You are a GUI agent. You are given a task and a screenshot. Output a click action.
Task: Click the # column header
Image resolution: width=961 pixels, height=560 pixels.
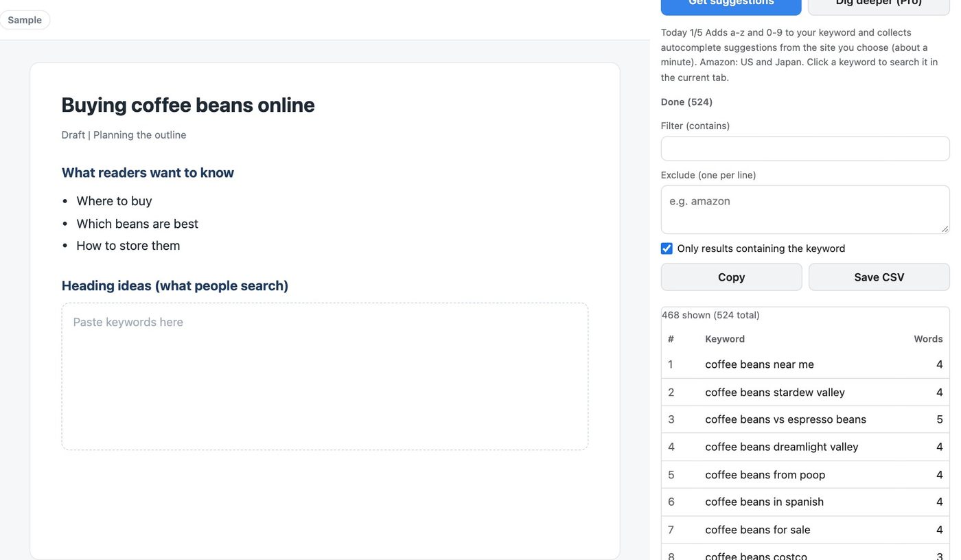pos(671,339)
